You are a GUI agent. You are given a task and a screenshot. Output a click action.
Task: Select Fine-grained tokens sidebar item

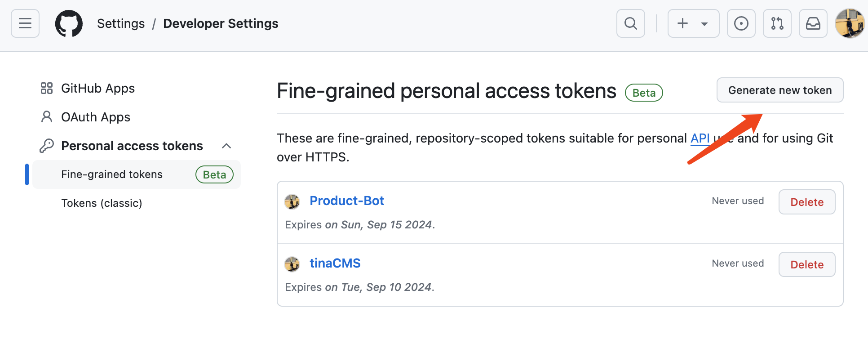point(137,174)
